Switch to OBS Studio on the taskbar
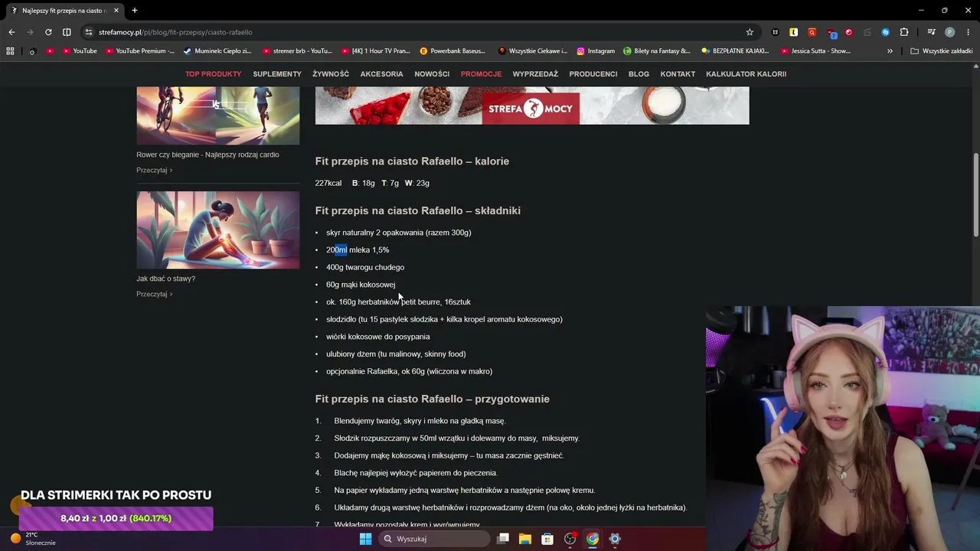Screen dimensions: 980x551 pyautogui.click(x=570, y=539)
